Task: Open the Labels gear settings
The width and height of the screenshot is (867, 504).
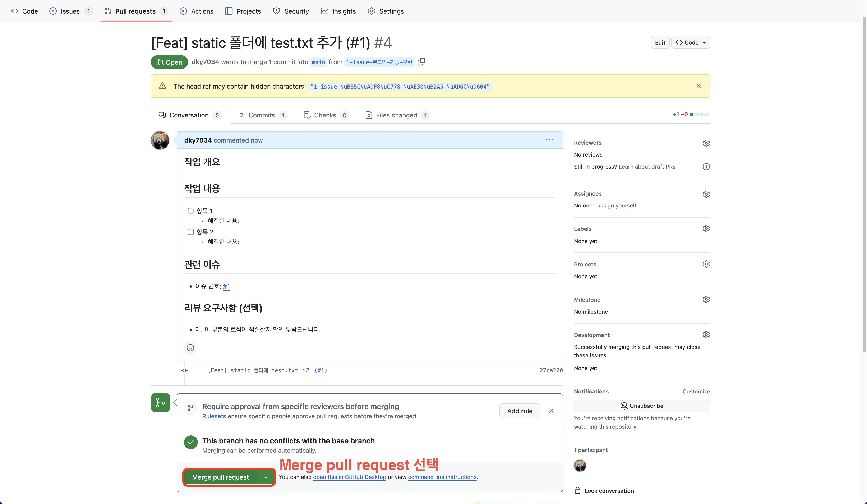Action: (706, 229)
